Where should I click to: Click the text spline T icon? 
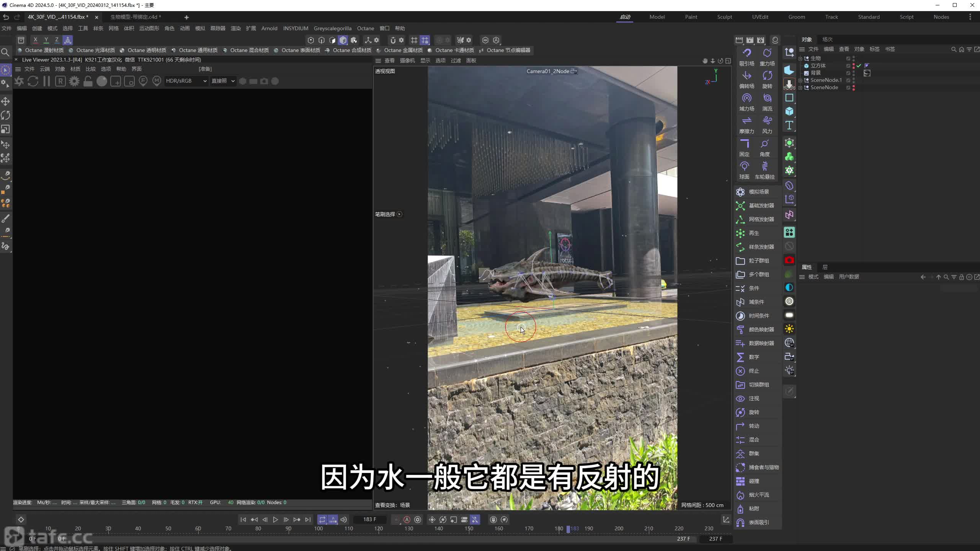pos(789,125)
